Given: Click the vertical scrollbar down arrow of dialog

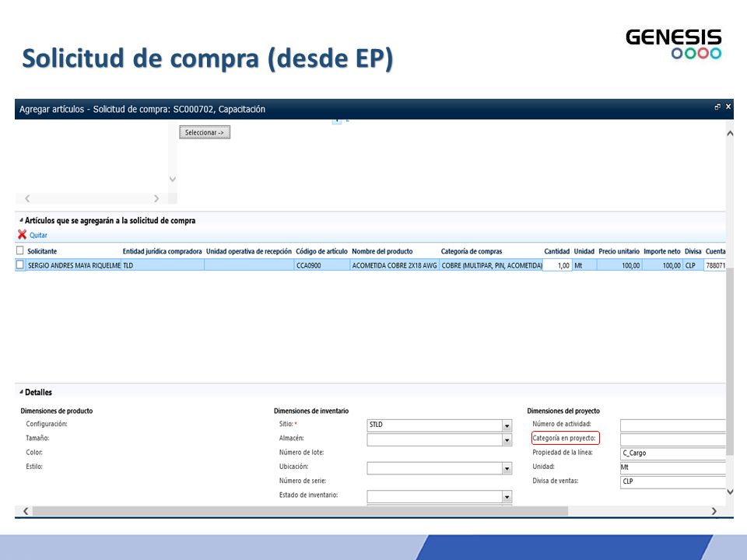Looking at the screenshot, I should [730, 492].
